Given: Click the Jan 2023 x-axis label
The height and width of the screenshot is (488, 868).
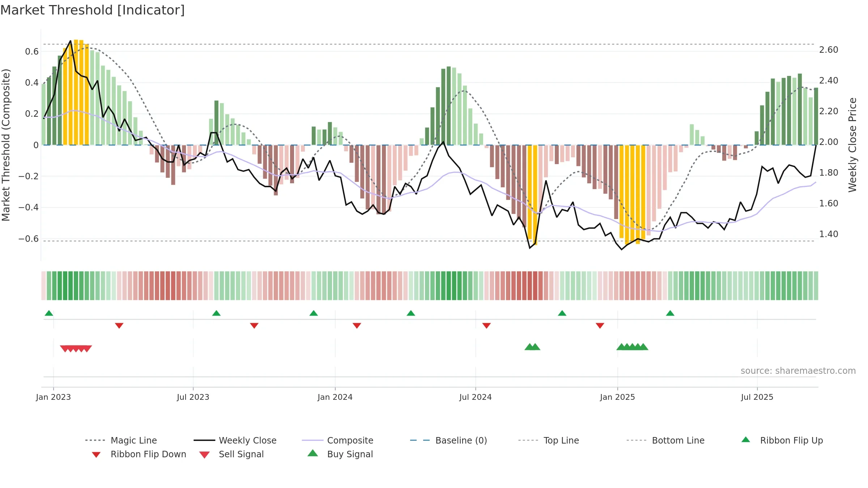Looking at the screenshot, I should [x=54, y=397].
